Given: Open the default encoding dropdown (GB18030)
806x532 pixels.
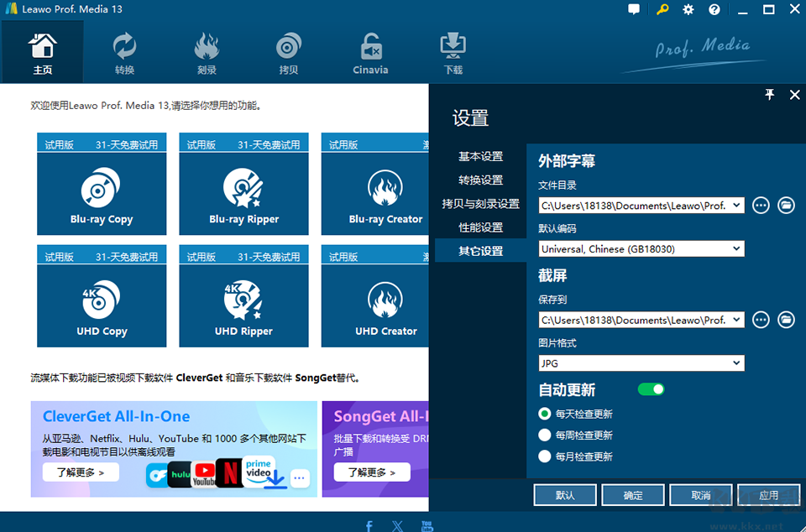Looking at the screenshot, I should (641, 249).
